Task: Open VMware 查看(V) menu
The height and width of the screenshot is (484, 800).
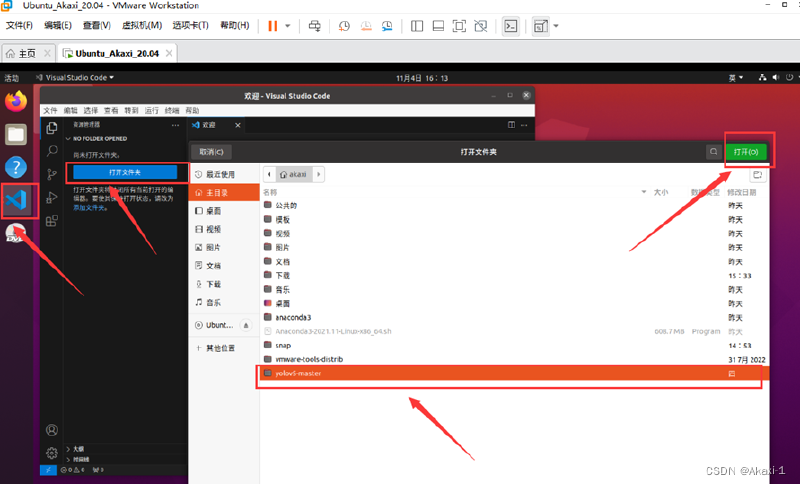Action: click(x=97, y=26)
